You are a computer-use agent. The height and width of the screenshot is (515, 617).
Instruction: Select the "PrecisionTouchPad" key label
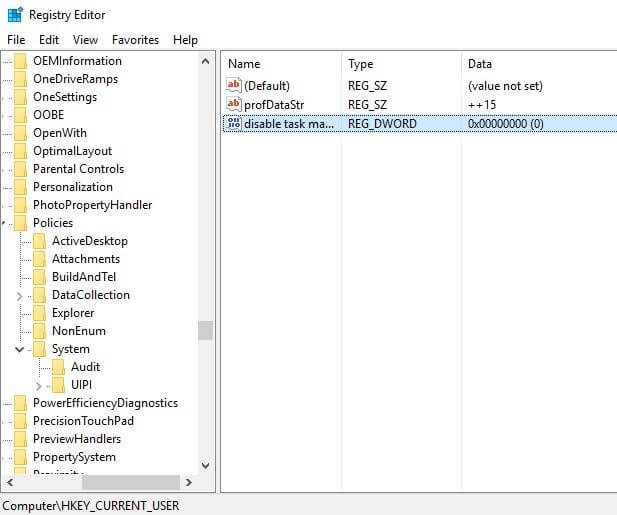pos(83,421)
